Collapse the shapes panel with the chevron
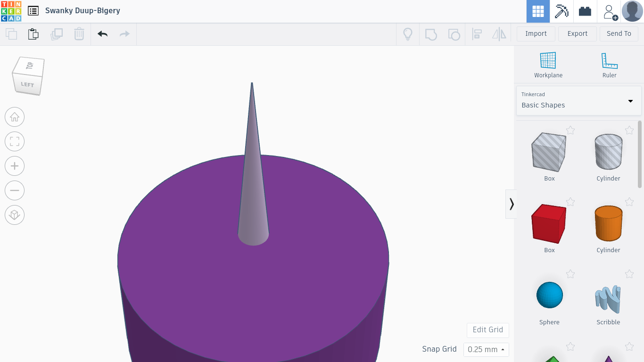Screen dimensions: 644x362 [511, 204]
